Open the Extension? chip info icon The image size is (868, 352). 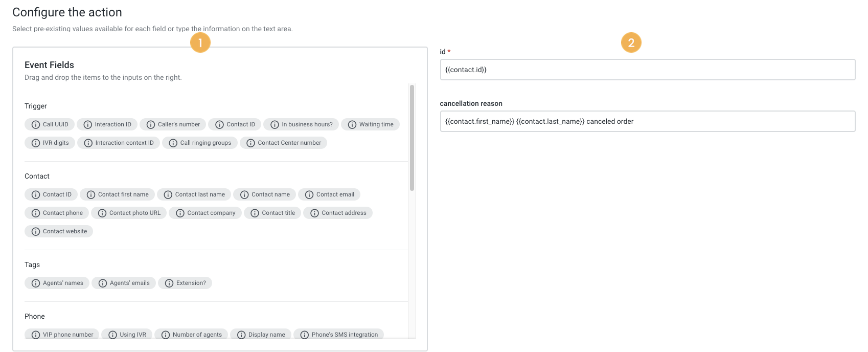click(169, 283)
